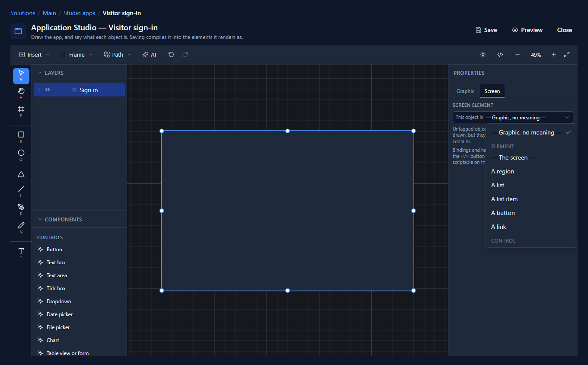Zoom in with the plus icon
588x365 pixels.
(554, 54)
